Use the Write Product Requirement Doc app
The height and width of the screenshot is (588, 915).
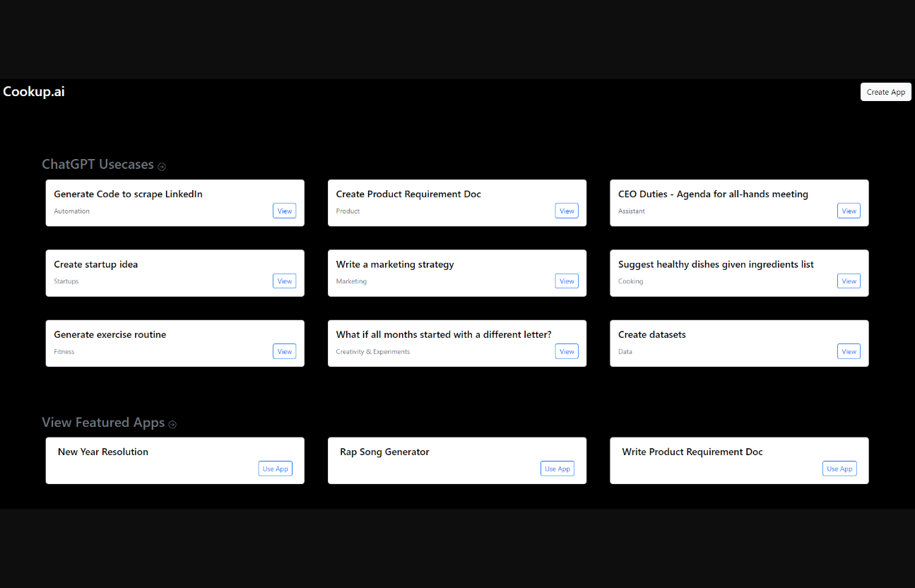[x=839, y=469]
